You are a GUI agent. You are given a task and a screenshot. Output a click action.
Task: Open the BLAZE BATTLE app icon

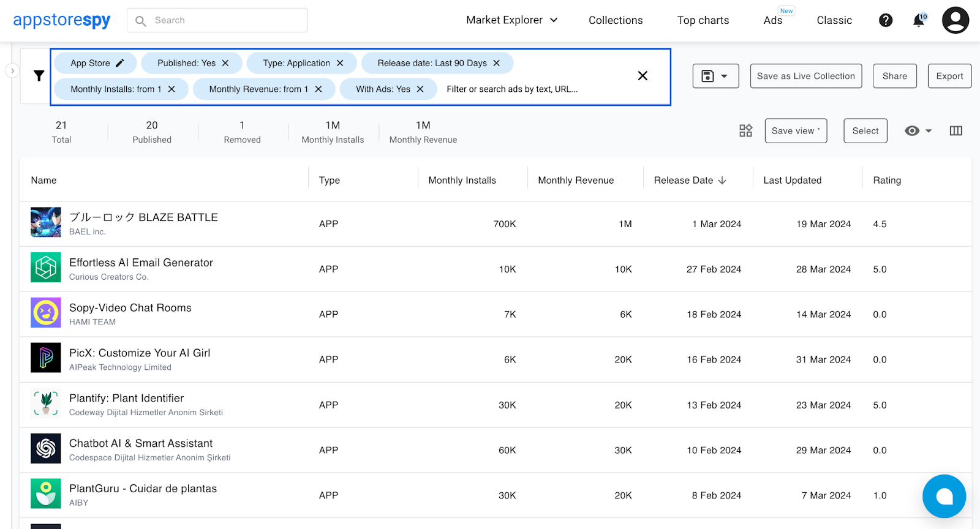pos(46,222)
